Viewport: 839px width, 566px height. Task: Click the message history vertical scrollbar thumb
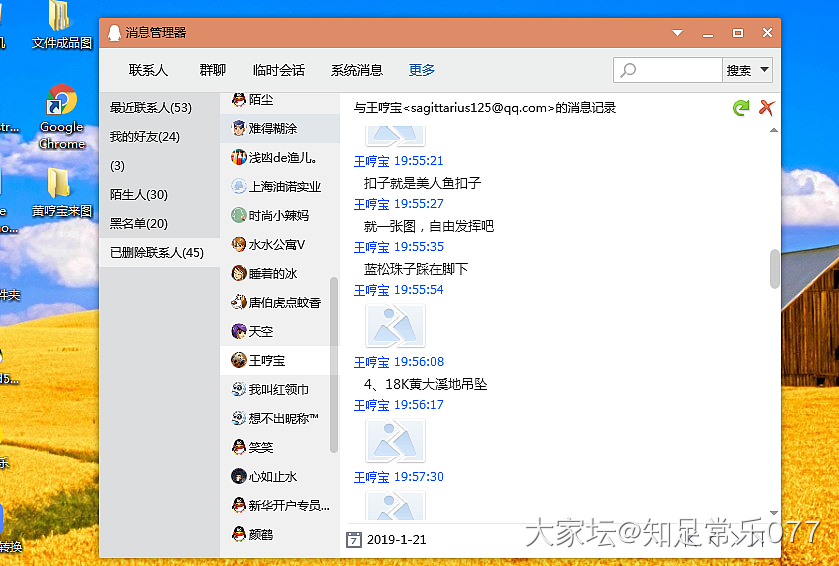pyautogui.click(x=774, y=268)
